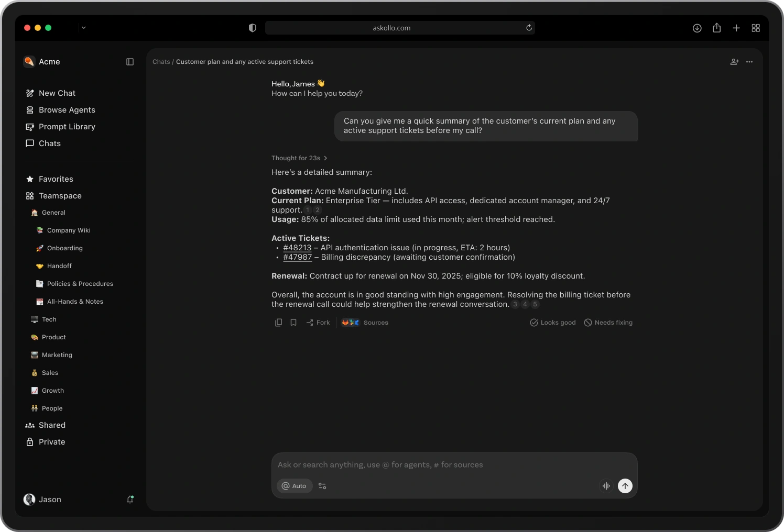Open the Auto agent selector
The width and height of the screenshot is (784, 532).
point(295,486)
